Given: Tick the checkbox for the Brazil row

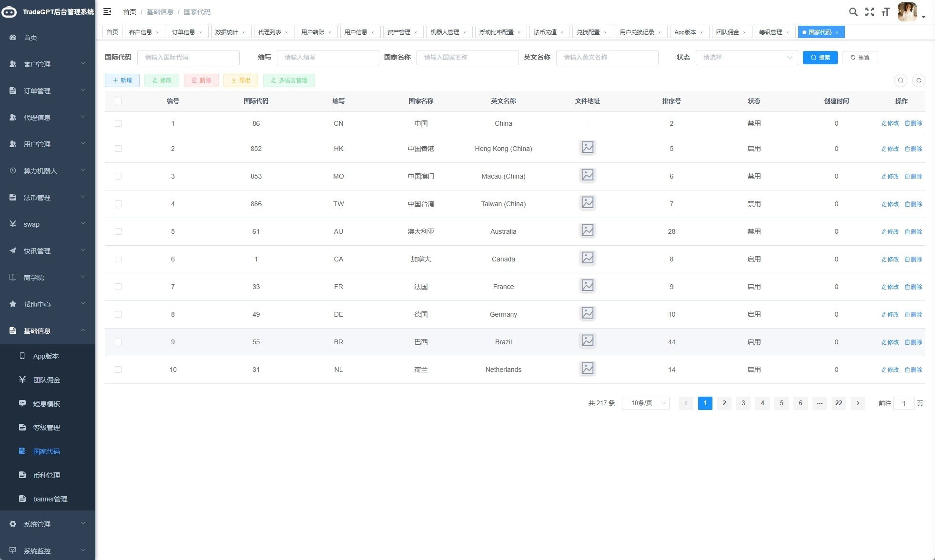Looking at the screenshot, I should [x=118, y=342].
